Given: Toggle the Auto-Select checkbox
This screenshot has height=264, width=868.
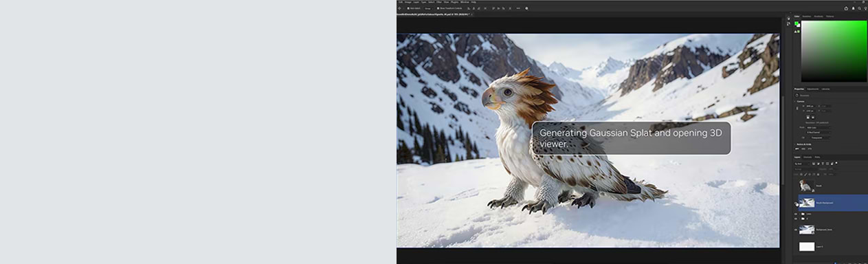Looking at the screenshot, I should pos(408,8).
